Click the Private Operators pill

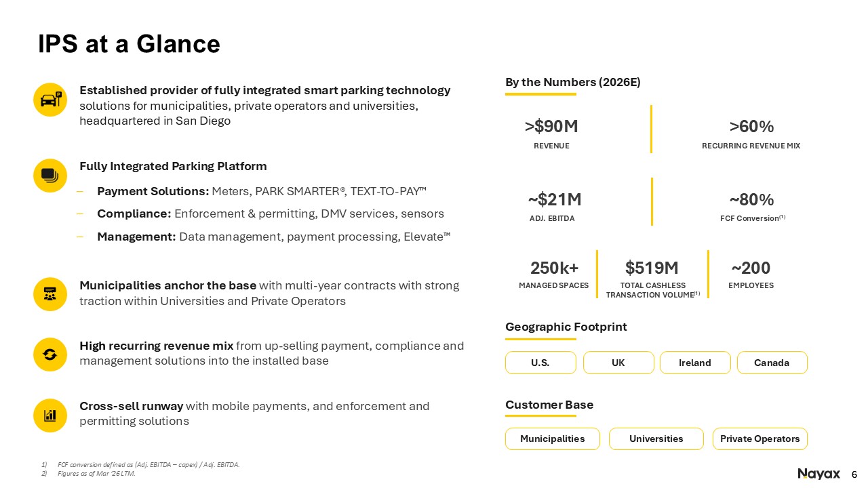click(760, 439)
